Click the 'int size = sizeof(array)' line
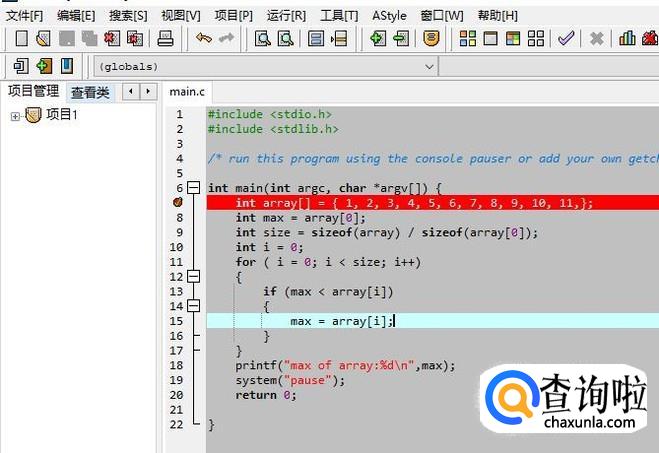This screenshot has width=659, height=453. click(386, 232)
